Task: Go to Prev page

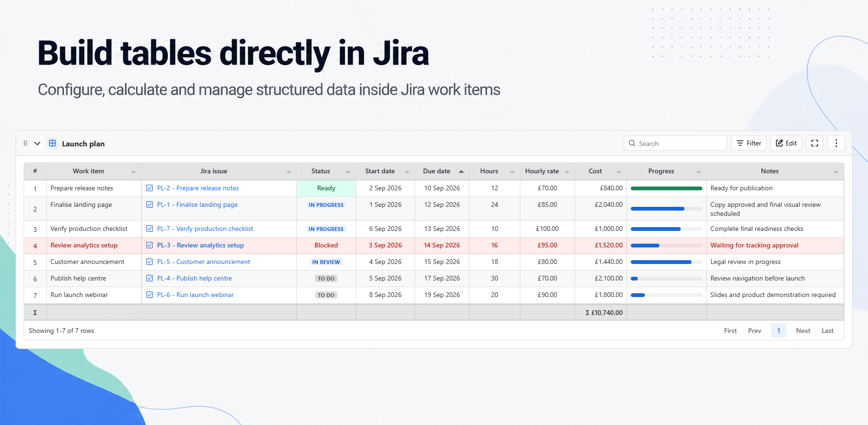Action: click(754, 331)
